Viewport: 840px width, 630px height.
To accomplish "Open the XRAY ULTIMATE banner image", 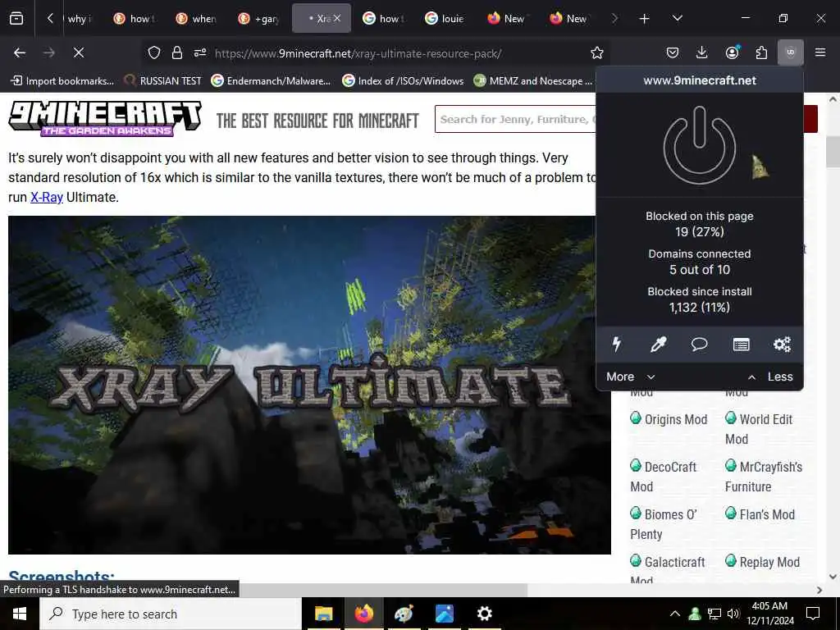I will [x=309, y=385].
